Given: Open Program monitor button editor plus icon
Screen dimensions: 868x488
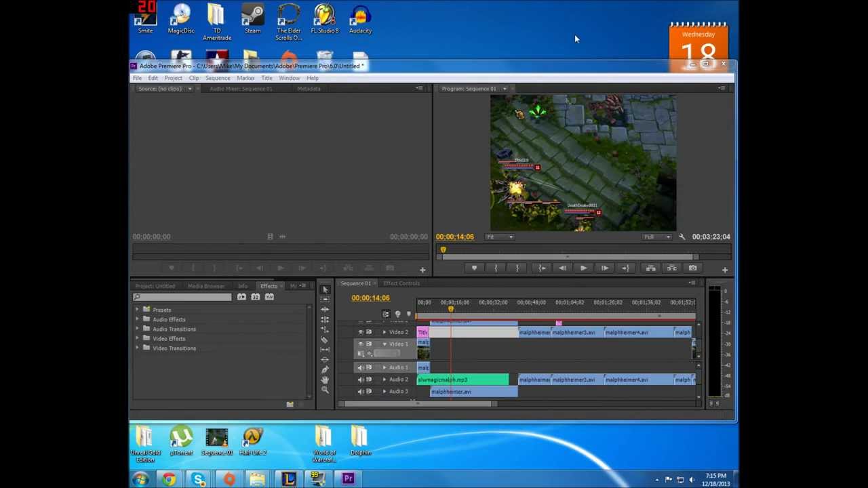Looking at the screenshot, I should 724,270.
